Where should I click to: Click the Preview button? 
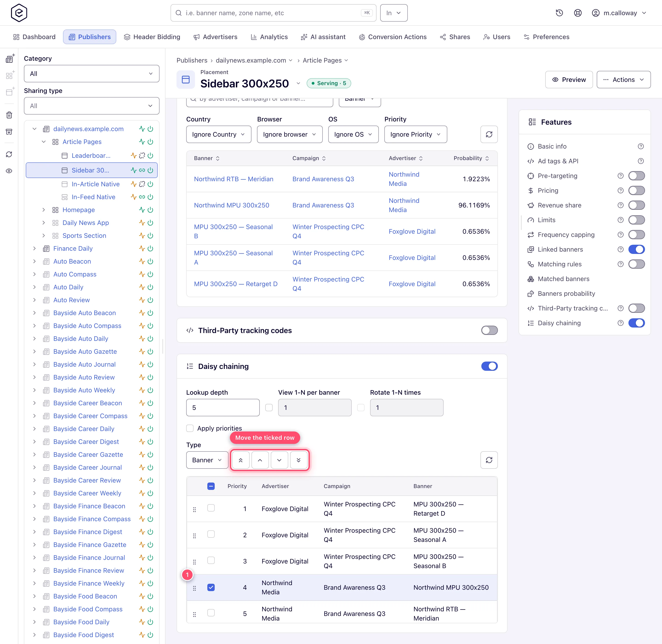[569, 80]
